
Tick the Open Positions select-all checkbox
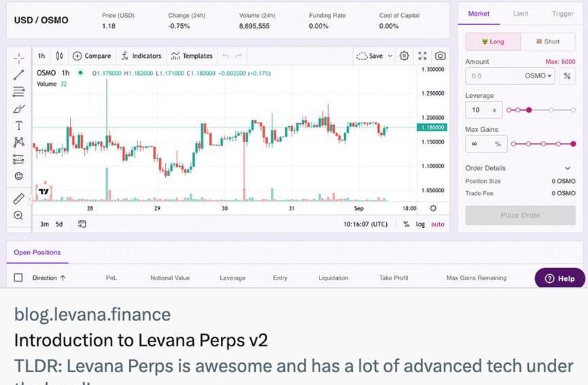pyautogui.click(x=18, y=278)
